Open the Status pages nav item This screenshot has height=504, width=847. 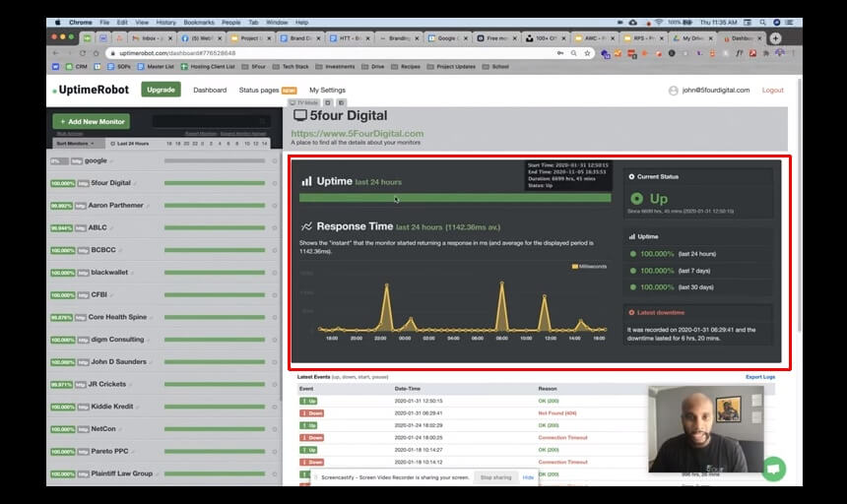(x=259, y=91)
